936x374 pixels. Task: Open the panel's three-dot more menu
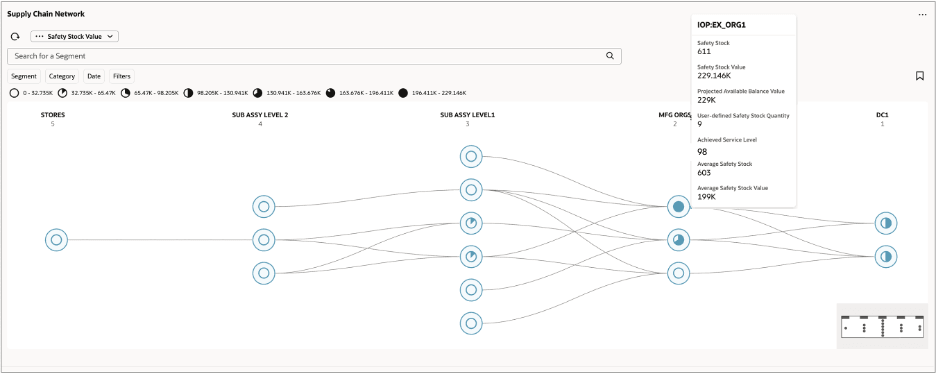pos(922,14)
